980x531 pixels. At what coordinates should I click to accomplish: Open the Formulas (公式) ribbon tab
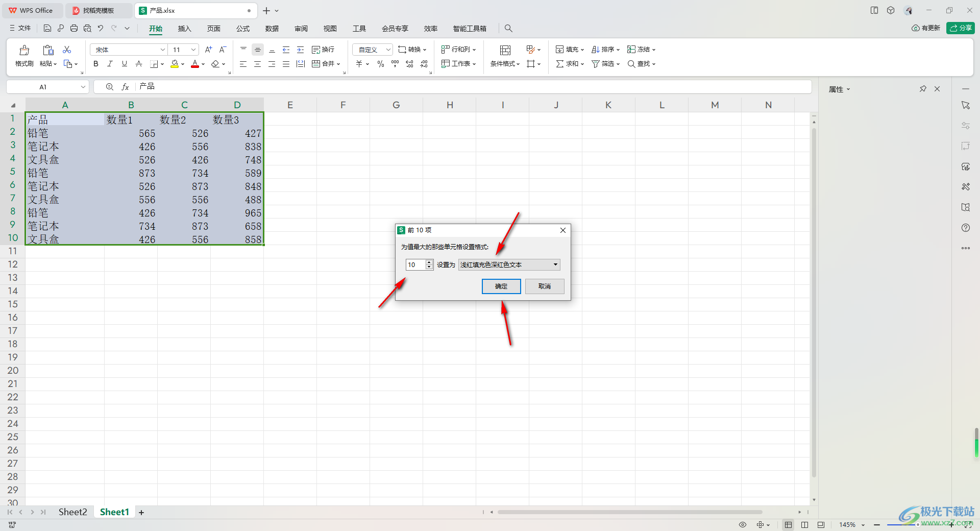pos(243,29)
